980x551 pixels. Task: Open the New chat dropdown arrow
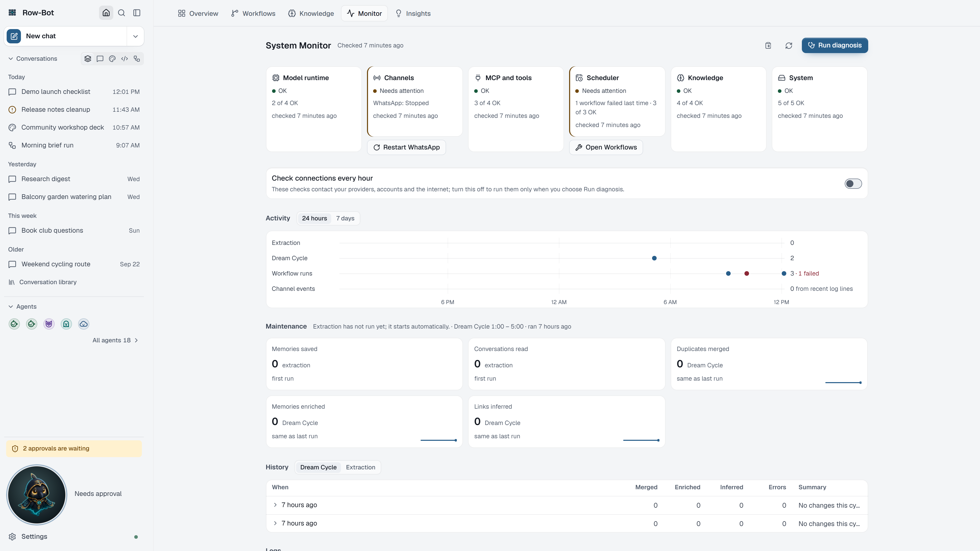135,36
